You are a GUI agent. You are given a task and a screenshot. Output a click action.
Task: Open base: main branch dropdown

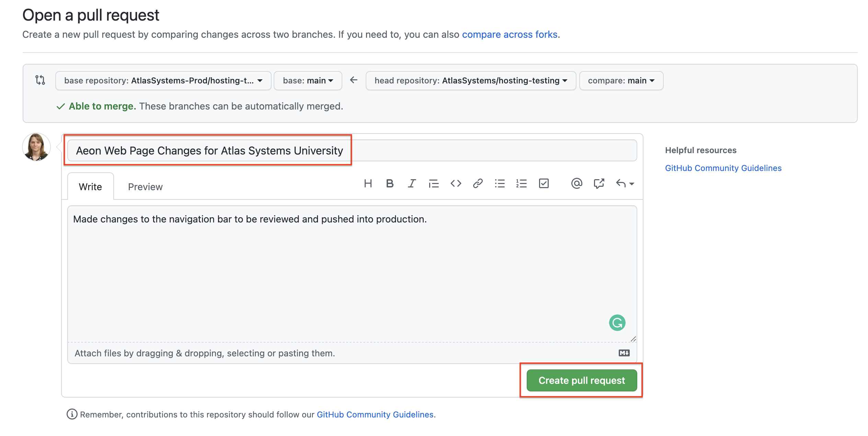(308, 81)
